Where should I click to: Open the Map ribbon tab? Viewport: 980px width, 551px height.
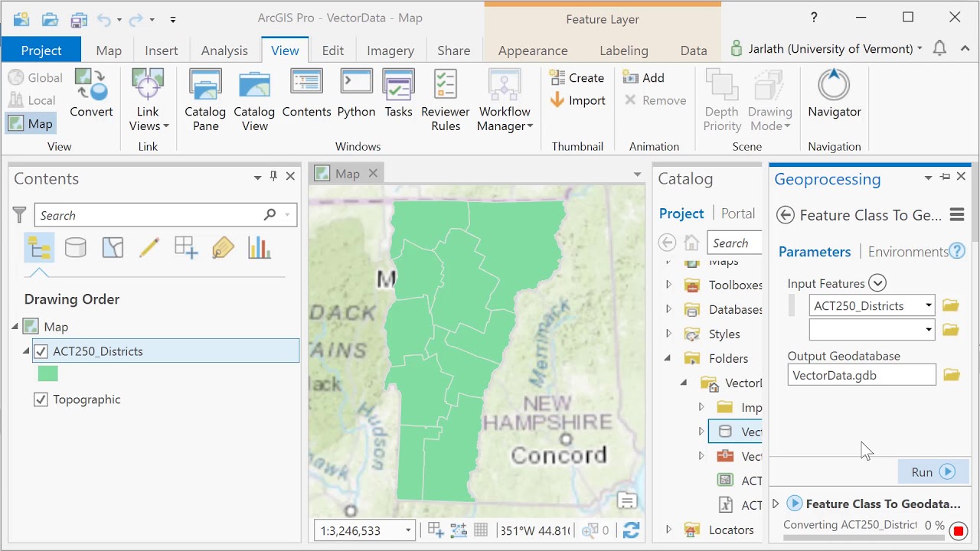point(109,51)
